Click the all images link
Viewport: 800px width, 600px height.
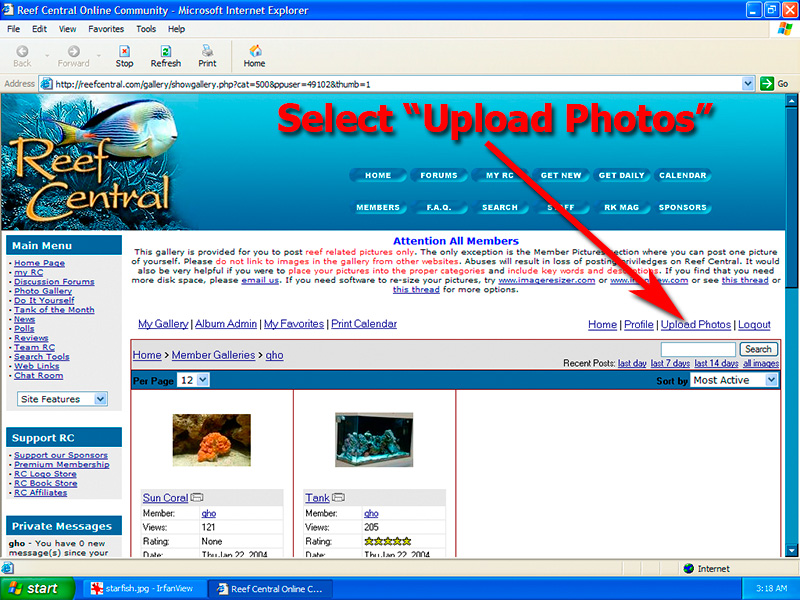(x=761, y=363)
